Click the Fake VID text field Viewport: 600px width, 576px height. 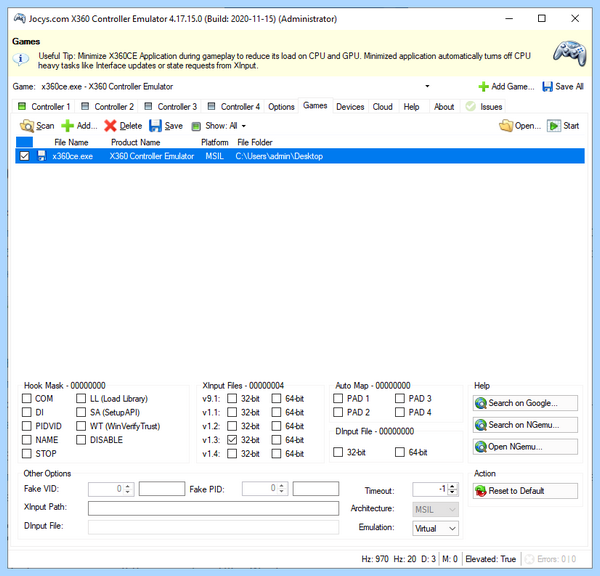click(x=162, y=489)
